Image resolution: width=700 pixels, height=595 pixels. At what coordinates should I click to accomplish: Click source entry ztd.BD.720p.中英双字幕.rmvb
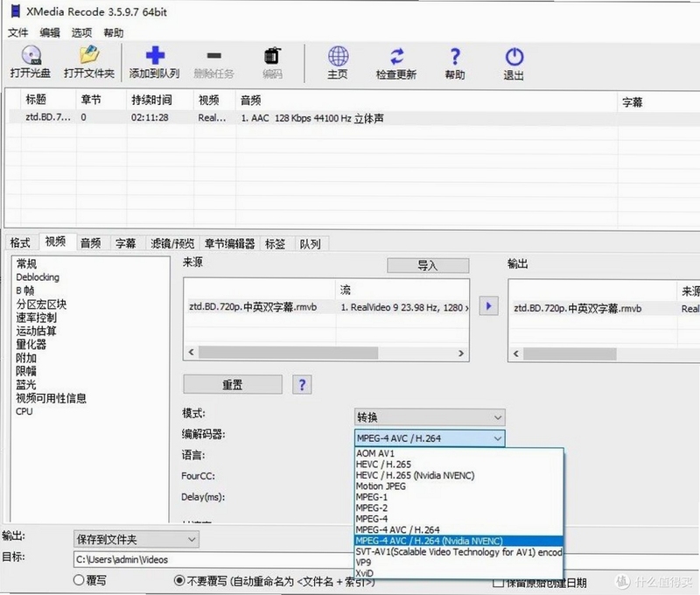pos(253,307)
